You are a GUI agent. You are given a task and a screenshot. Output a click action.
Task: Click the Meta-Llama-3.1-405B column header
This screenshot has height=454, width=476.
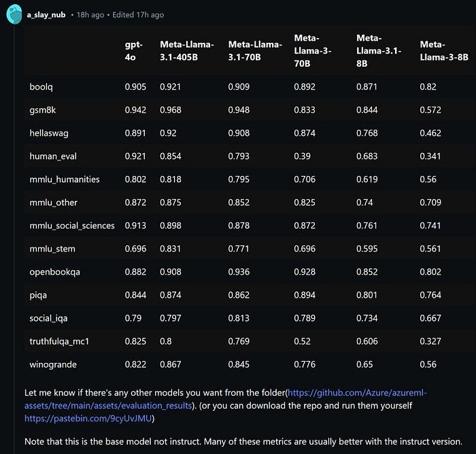[187, 51]
